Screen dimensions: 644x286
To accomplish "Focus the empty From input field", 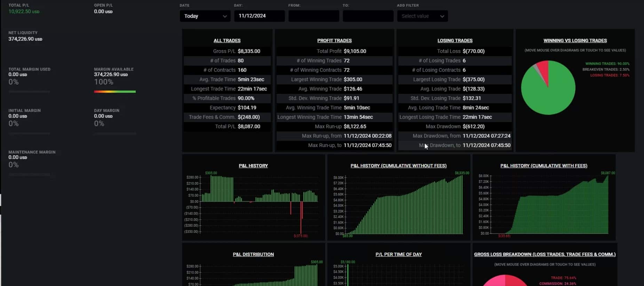I will pos(314,16).
